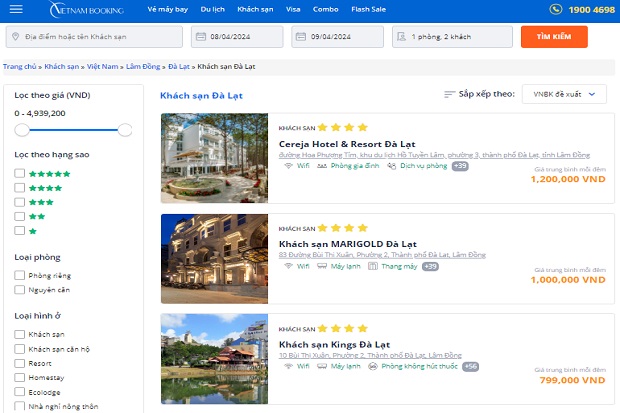Click the TÌM KIẾM search button
The width and height of the screenshot is (620, 413).
pos(554,37)
